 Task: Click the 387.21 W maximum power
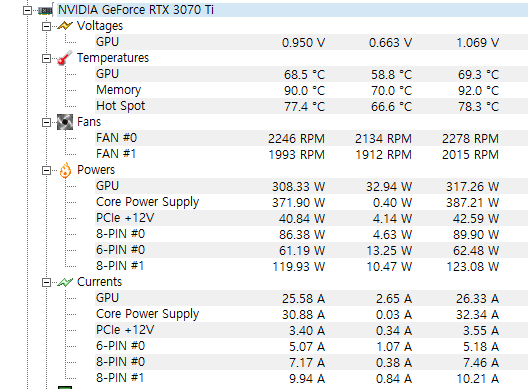[x=472, y=203]
